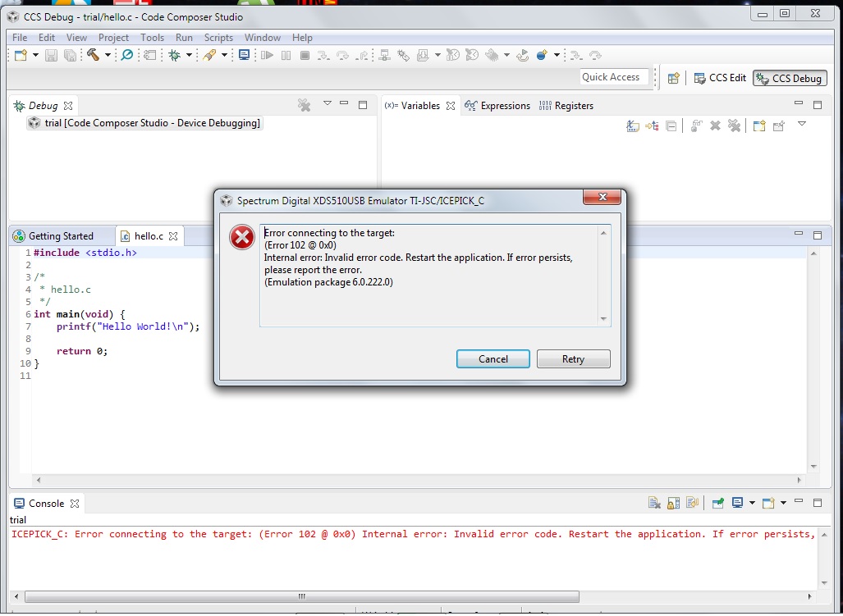Switch to the Expressions tab

pos(503,105)
